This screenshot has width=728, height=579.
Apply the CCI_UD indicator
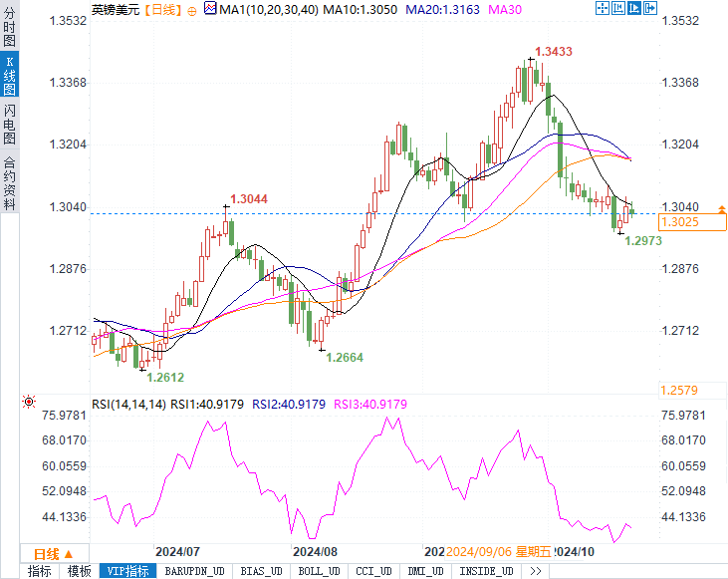coord(373,571)
